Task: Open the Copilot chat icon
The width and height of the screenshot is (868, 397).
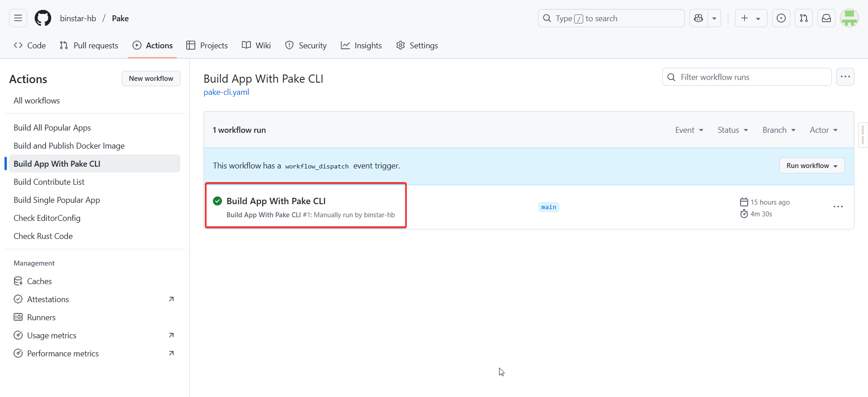Action: click(x=698, y=18)
